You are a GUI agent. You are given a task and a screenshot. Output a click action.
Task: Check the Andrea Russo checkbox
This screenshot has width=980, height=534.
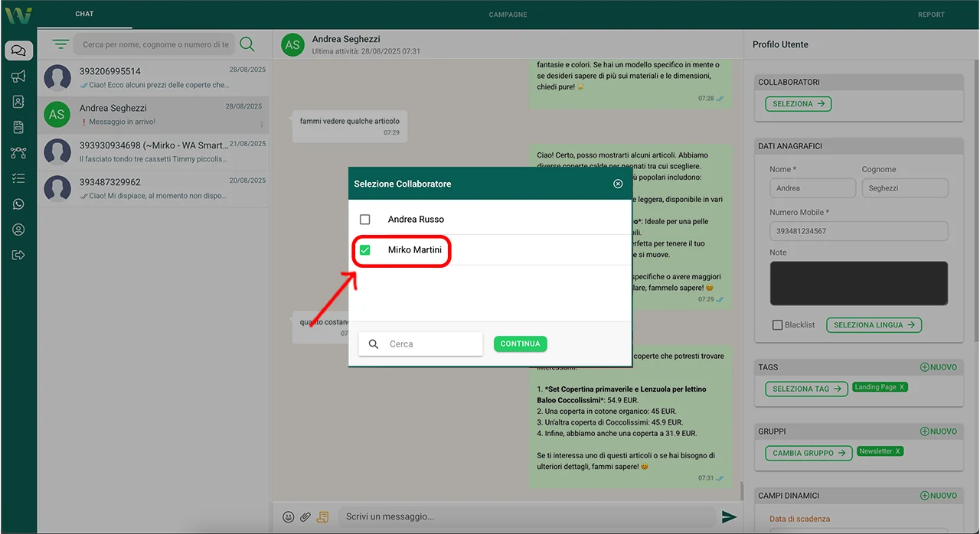[x=365, y=220]
